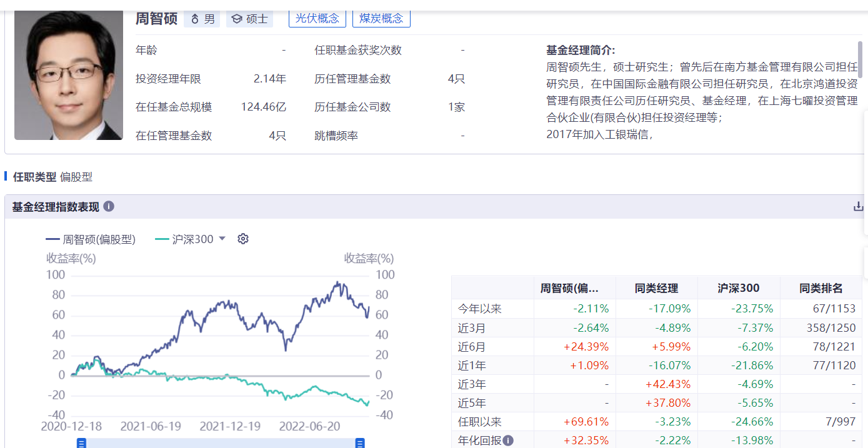Click the 光伏概念 tag

pyautogui.click(x=317, y=18)
